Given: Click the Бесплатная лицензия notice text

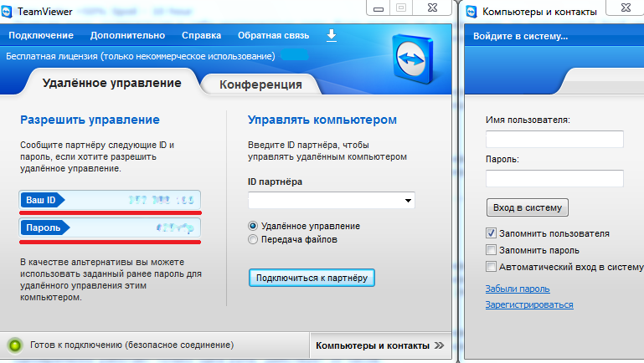Looking at the screenshot, I should 141,56.
